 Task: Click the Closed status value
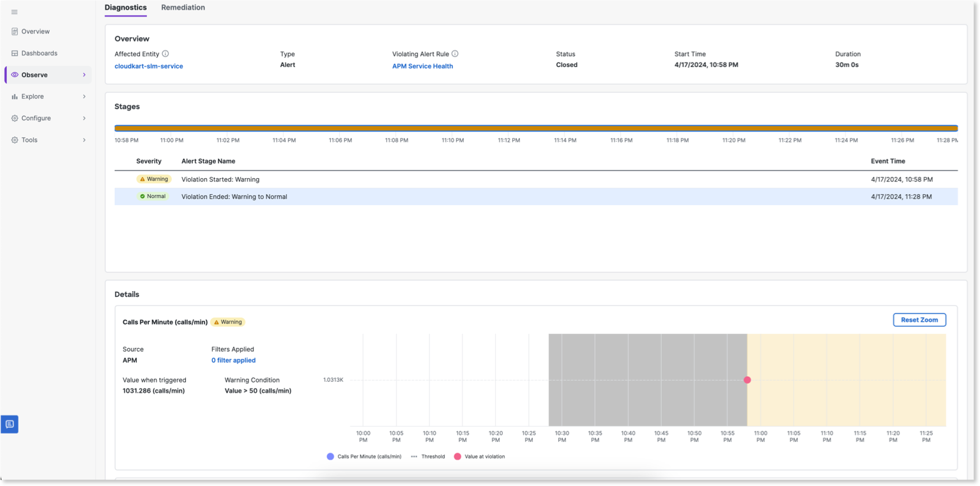pyautogui.click(x=567, y=65)
